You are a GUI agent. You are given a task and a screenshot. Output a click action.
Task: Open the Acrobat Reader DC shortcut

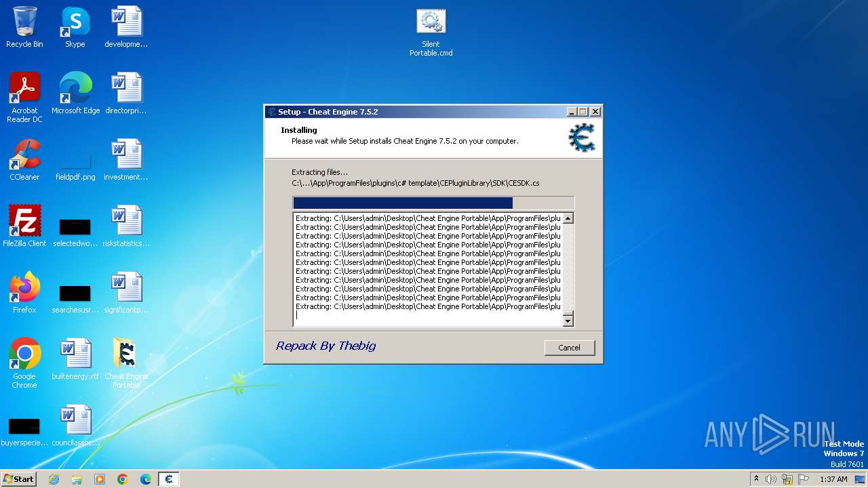pyautogui.click(x=24, y=98)
